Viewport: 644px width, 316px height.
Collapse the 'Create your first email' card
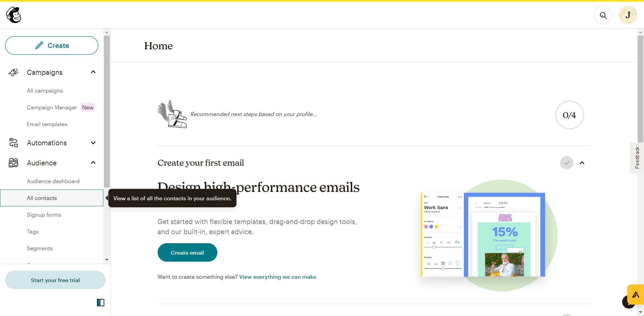click(x=582, y=163)
